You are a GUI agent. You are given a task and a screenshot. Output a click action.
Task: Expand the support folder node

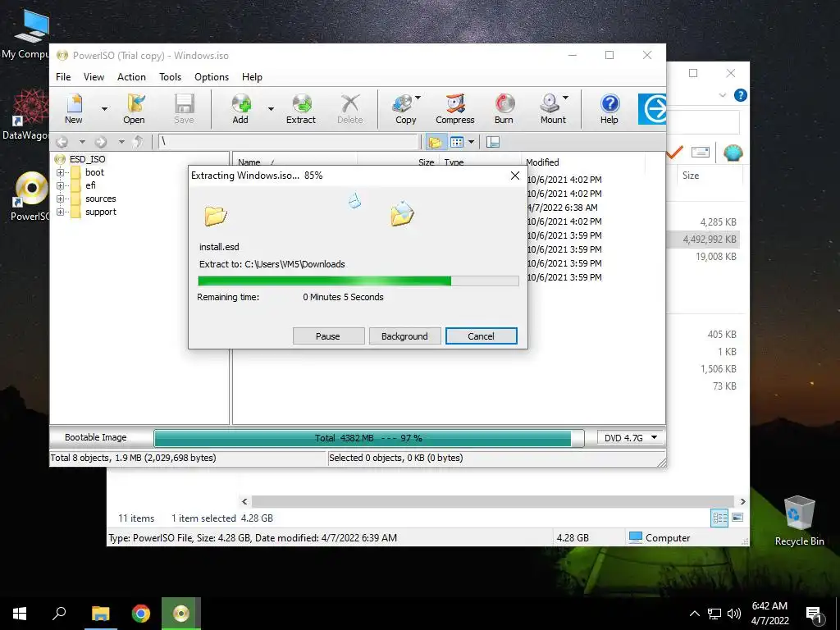60,212
